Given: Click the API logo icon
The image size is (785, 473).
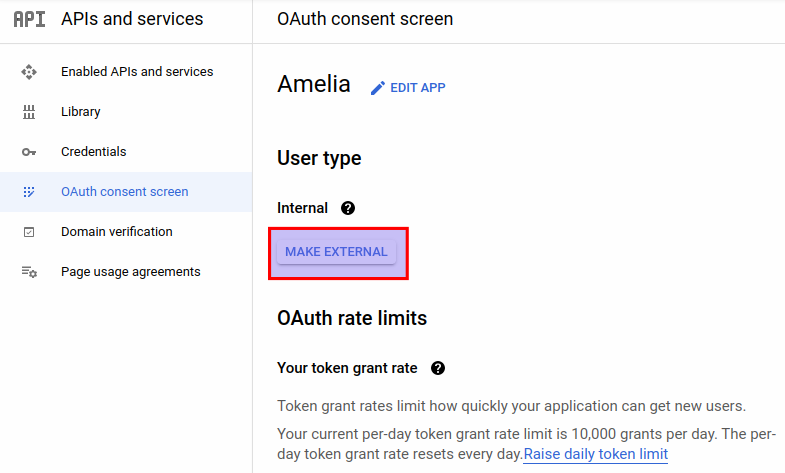Looking at the screenshot, I should (29, 19).
